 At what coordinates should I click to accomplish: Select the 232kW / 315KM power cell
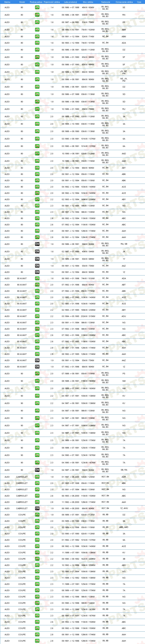[88, 316]
